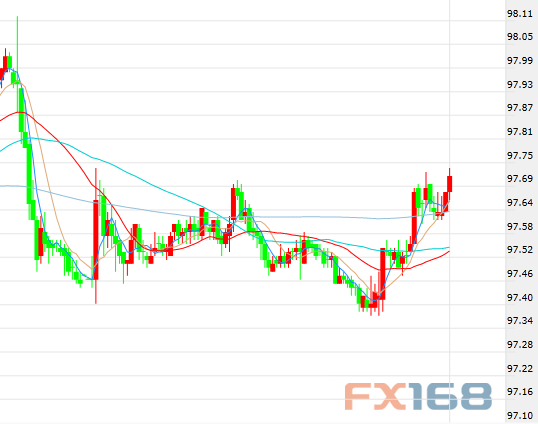Click the 97.93 price axis label

click(520, 84)
